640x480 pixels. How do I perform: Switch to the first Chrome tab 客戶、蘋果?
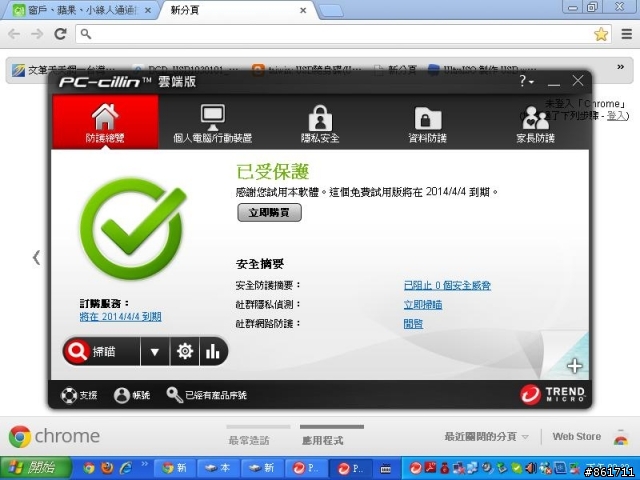pos(82,11)
